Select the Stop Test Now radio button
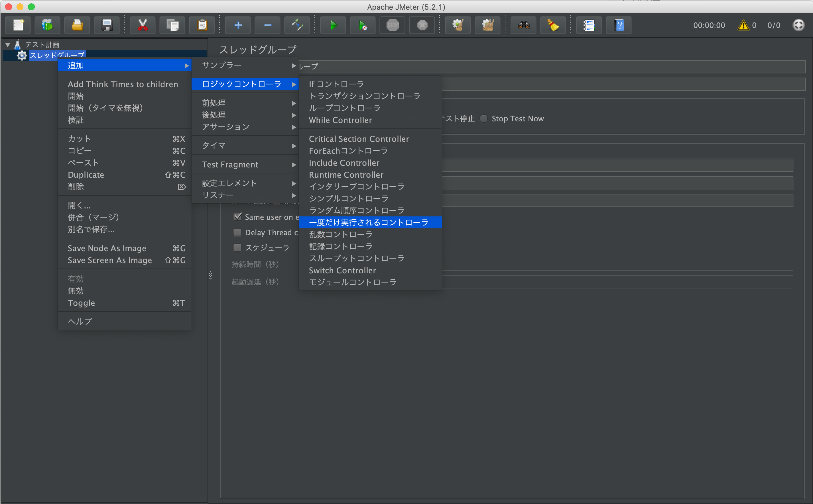This screenshot has width=813, height=504. coord(483,119)
